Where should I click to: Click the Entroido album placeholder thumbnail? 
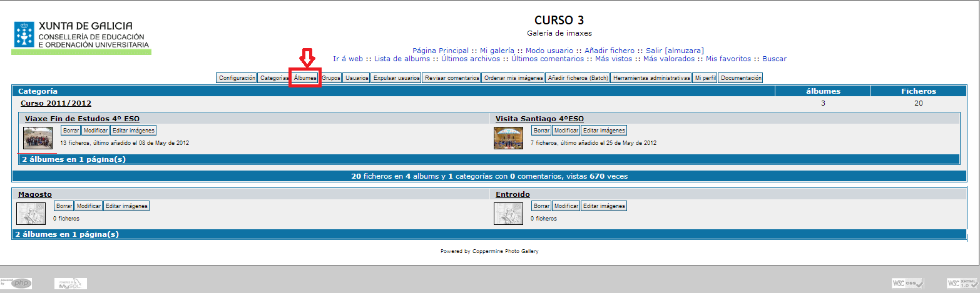pos(508,214)
